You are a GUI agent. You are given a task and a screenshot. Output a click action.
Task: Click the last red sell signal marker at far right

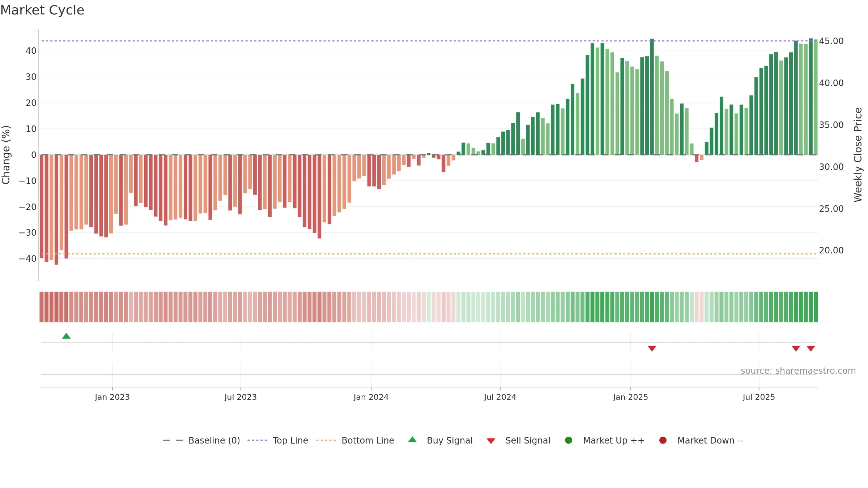point(811,348)
